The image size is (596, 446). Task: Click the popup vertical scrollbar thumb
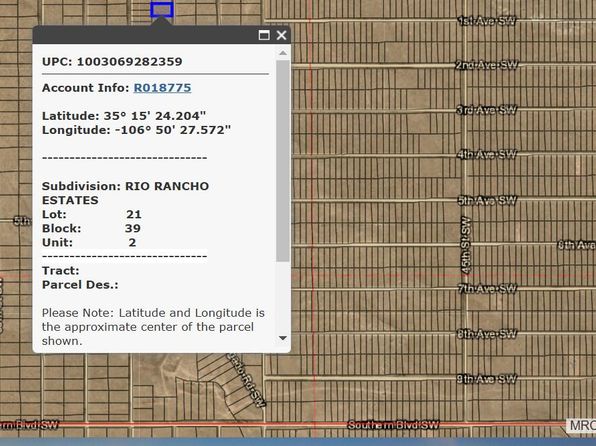[283, 160]
